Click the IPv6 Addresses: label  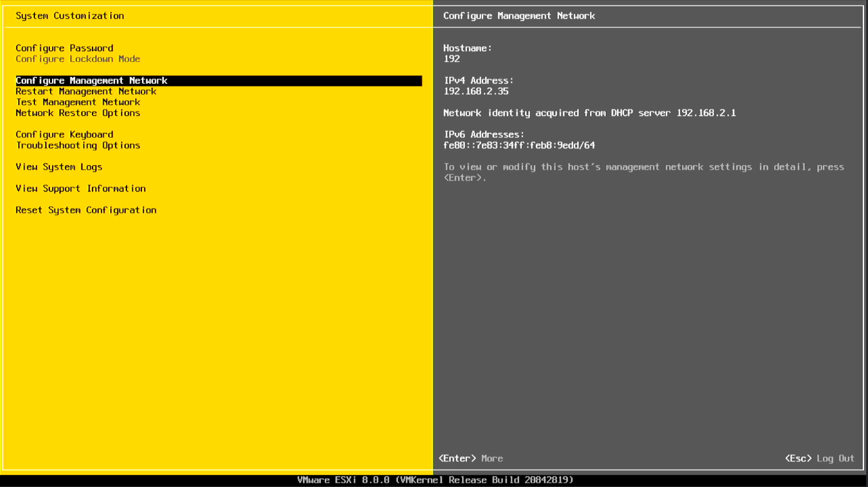484,135
